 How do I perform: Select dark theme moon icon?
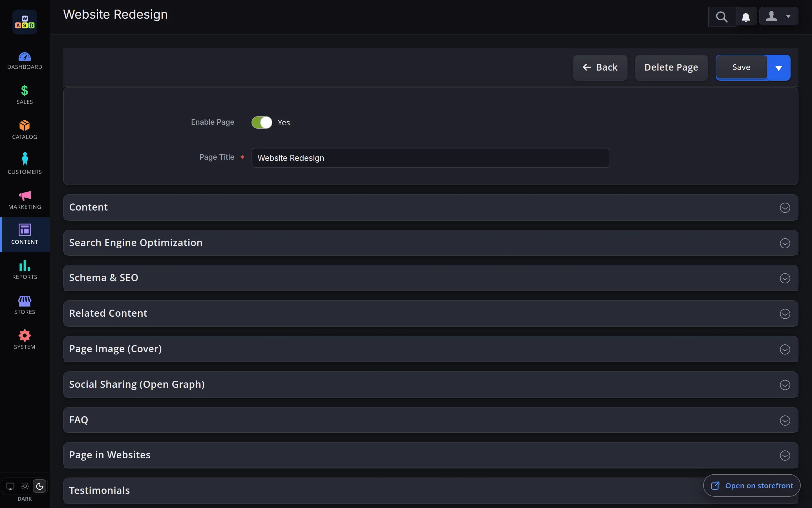(39, 486)
